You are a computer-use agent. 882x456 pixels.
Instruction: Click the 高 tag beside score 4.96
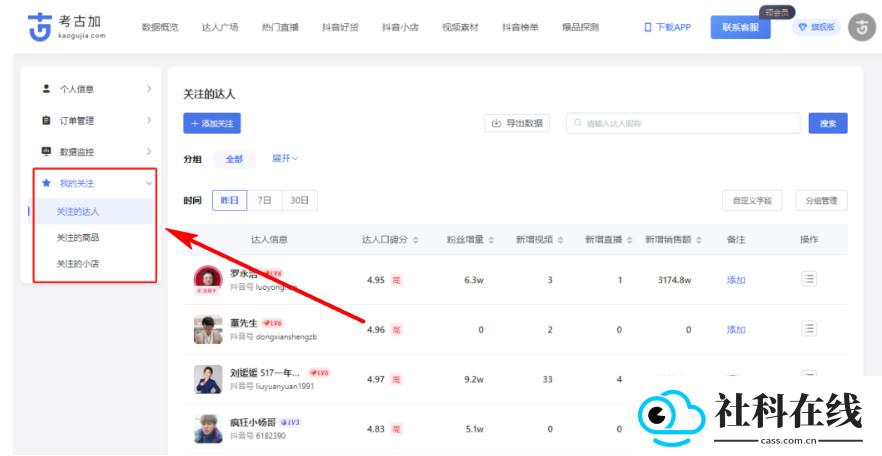click(x=397, y=330)
